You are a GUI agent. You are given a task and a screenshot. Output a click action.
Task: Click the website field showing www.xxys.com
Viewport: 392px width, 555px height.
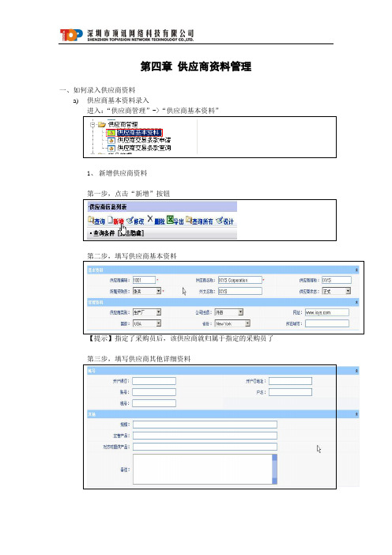coord(327,312)
